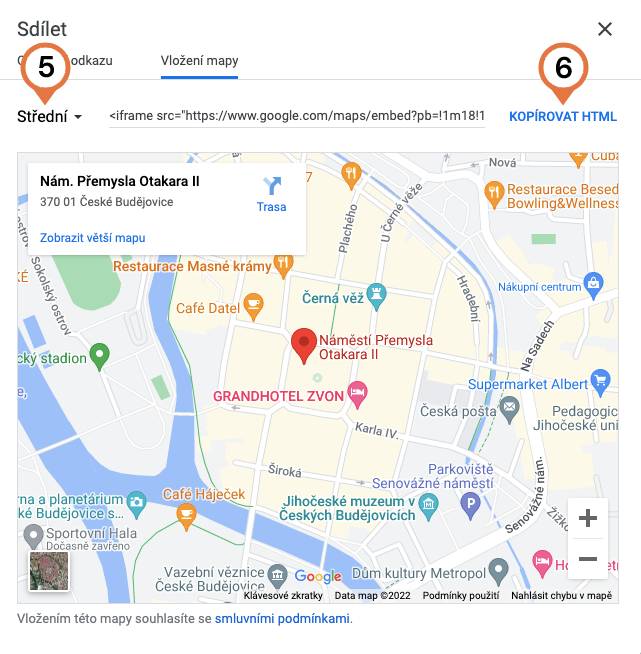Click the Restaurace Masné krámy restaurant marker

click(283, 265)
